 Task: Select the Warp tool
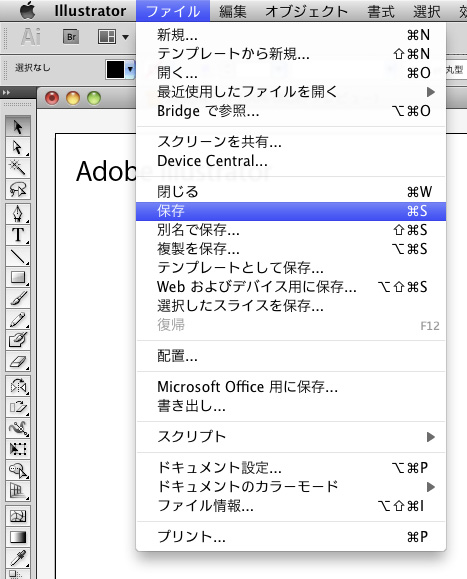click(18, 428)
